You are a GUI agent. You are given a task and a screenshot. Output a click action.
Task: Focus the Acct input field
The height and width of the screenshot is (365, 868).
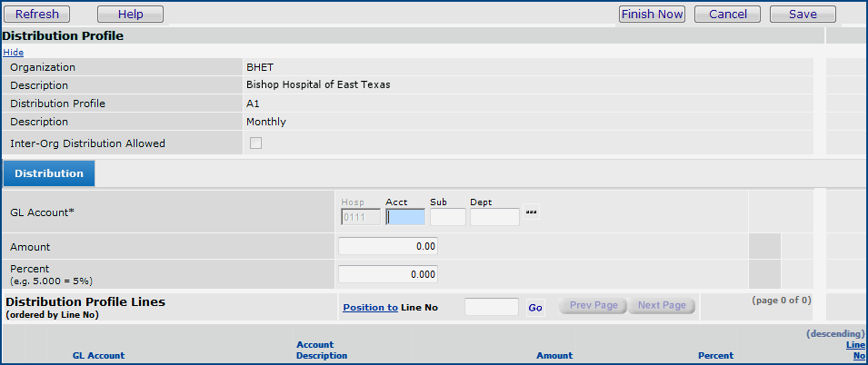[x=405, y=217]
